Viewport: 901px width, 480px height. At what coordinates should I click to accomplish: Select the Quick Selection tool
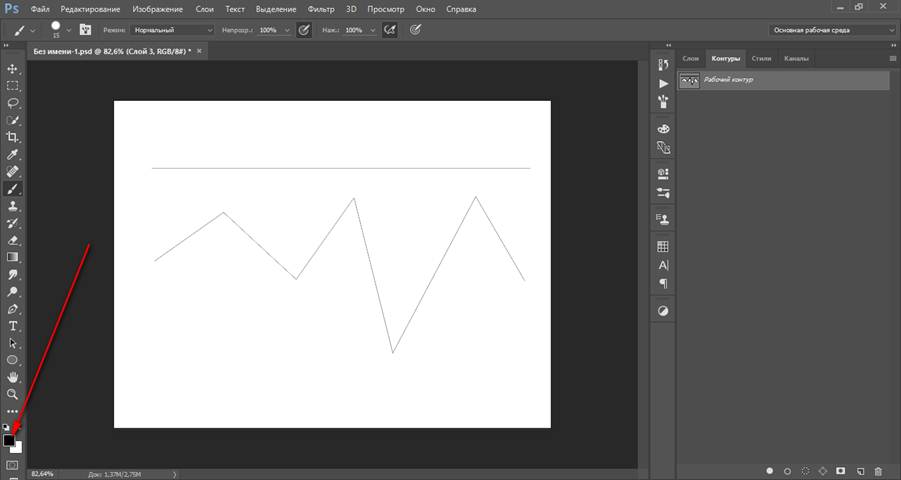pyautogui.click(x=12, y=121)
